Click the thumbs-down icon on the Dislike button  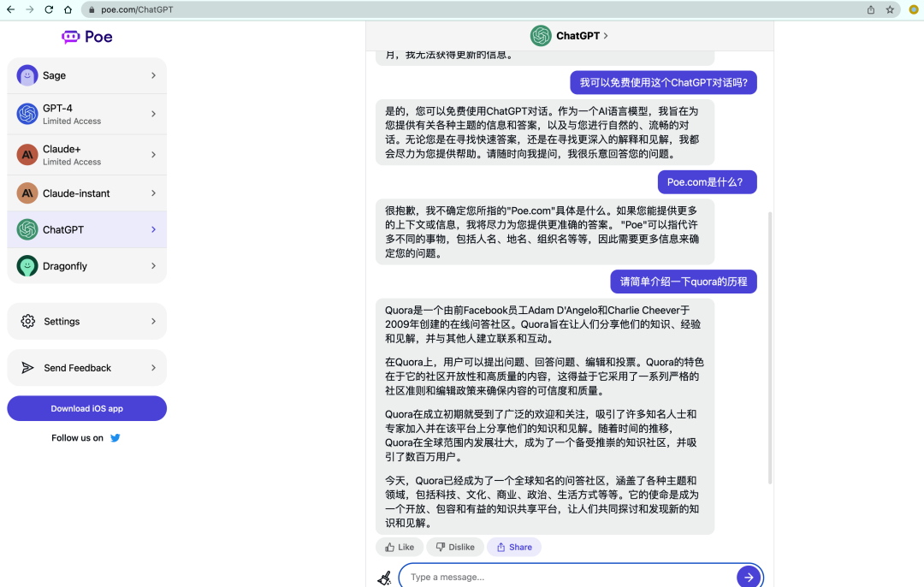tap(441, 548)
